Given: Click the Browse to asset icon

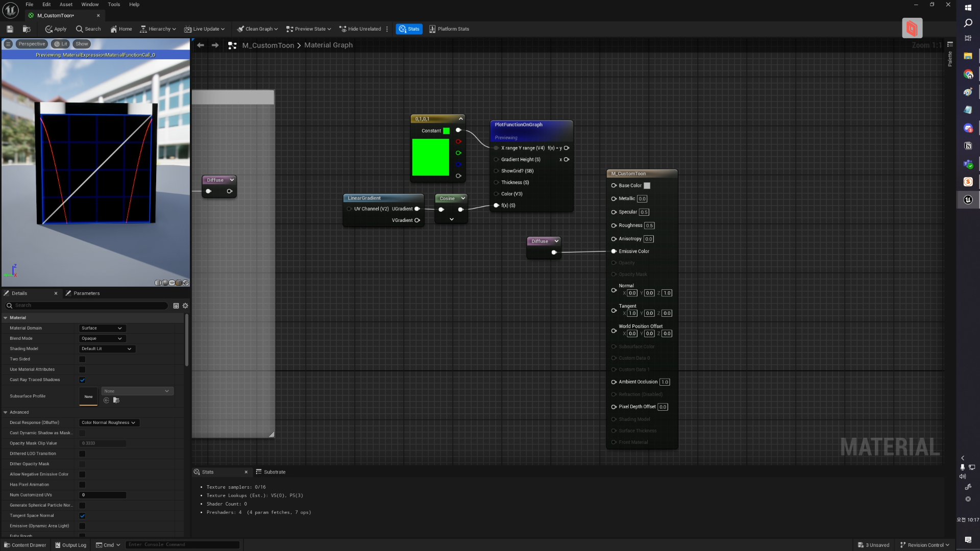Looking at the screenshot, I should pos(27,29).
